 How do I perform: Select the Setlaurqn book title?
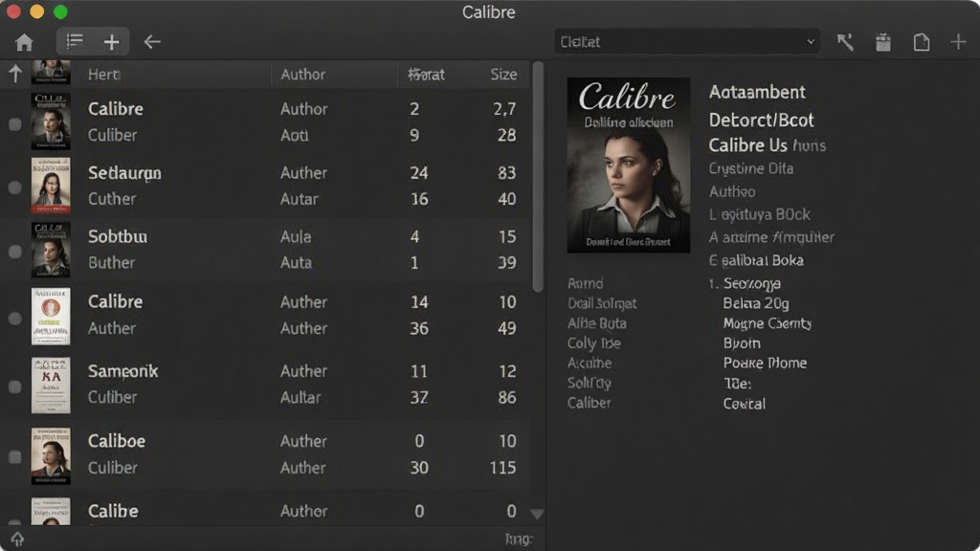(x=124, y=174)
